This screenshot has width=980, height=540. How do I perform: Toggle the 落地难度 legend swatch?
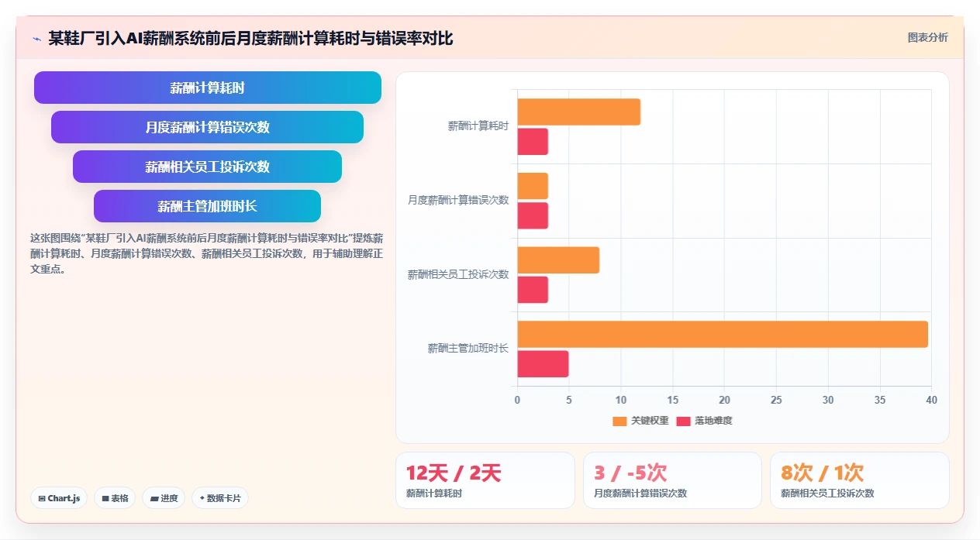(683, 421)
